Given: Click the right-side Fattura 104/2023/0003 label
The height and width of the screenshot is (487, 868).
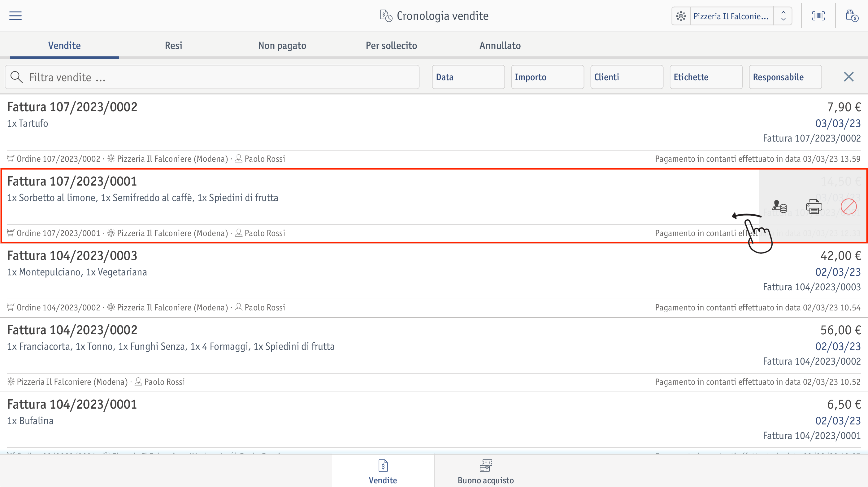Looking at the screenshot, I should point(812,287).
